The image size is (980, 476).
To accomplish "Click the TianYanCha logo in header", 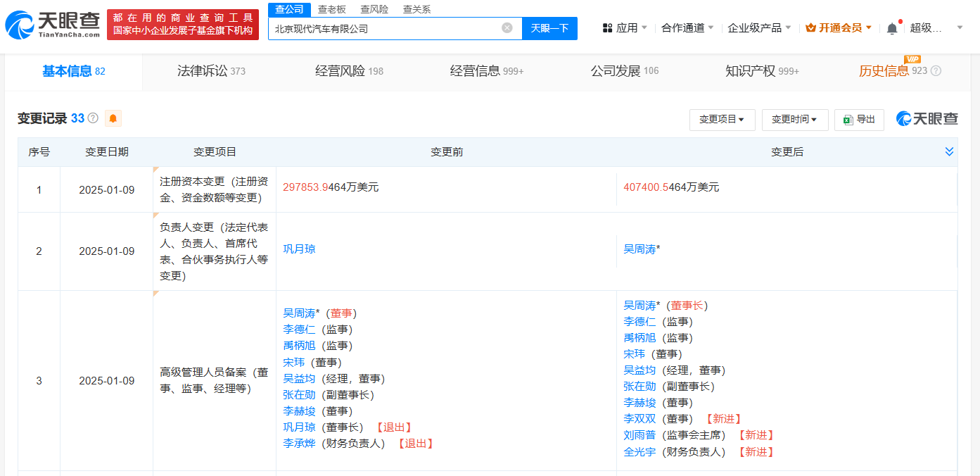I will click(53, 25).
